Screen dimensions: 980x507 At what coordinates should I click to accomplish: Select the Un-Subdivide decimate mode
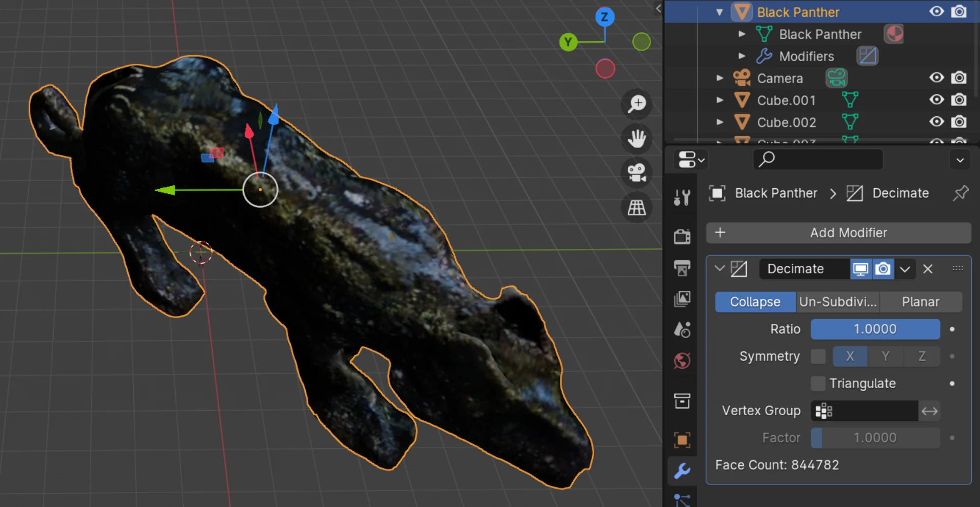pos(838,302)
